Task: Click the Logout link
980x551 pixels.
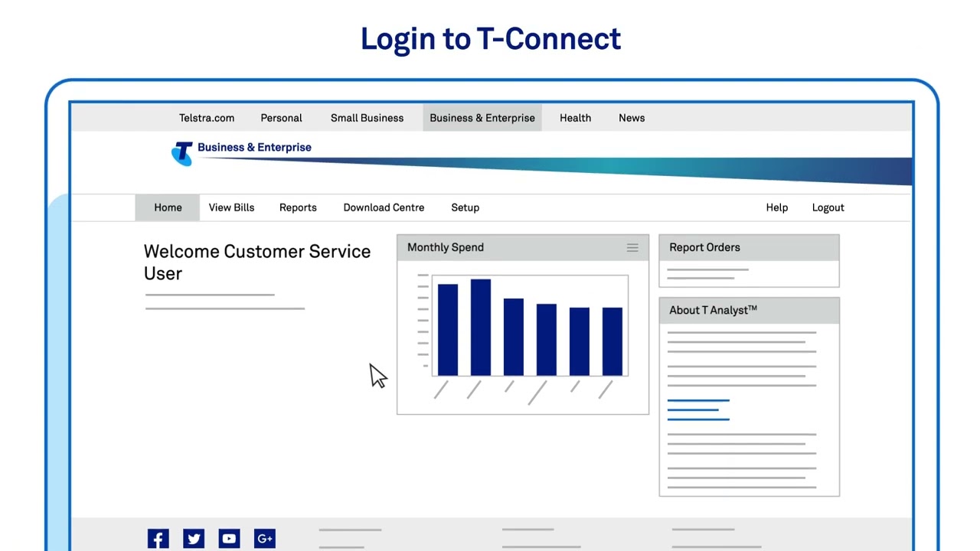Action: pyautogui.click(x=828, y=207)
